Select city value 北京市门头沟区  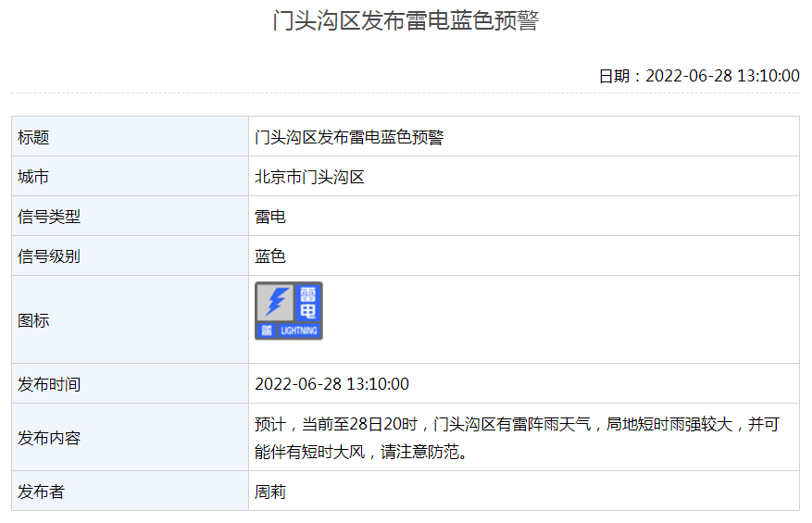point(309,177)
